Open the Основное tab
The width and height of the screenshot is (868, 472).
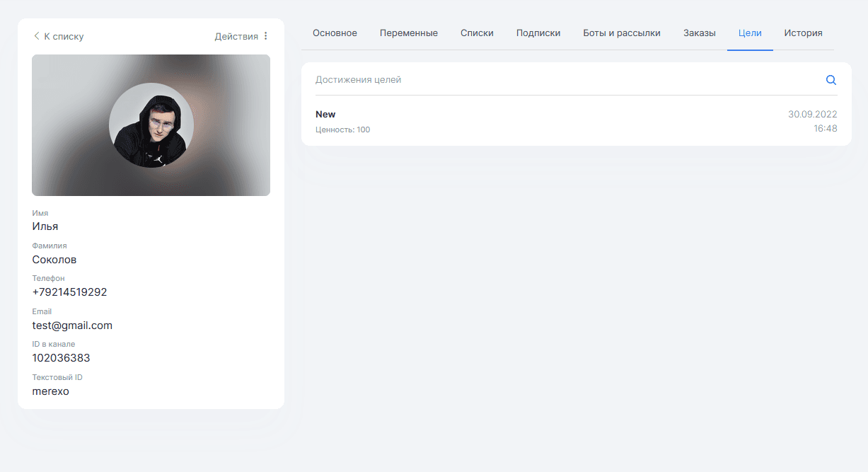point(335,33)
